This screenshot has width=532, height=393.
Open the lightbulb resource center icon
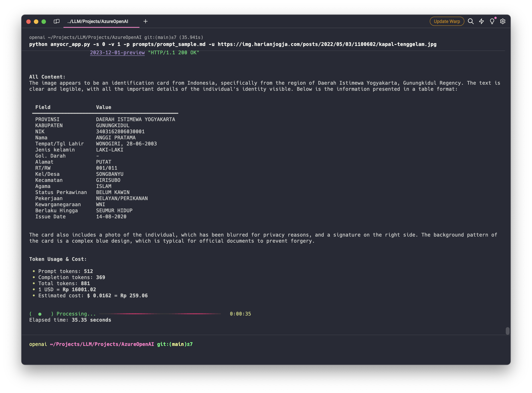pyautogui.click(x=492, y=21)
